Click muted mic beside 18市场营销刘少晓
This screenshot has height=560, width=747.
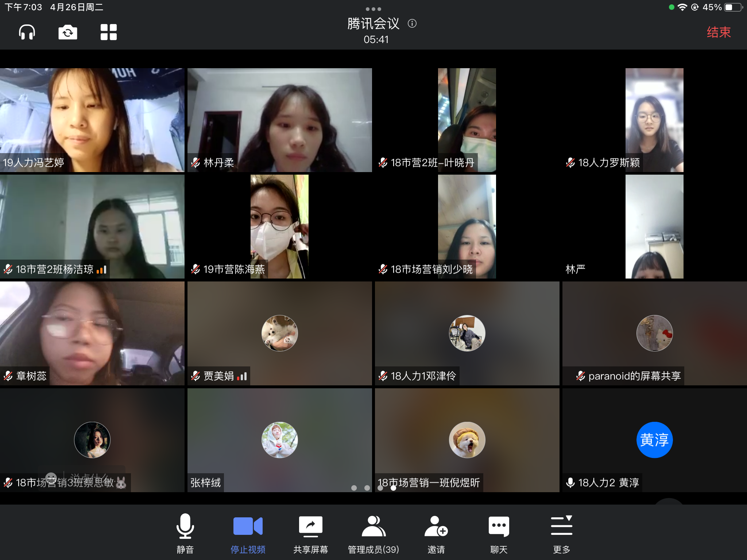383,269
